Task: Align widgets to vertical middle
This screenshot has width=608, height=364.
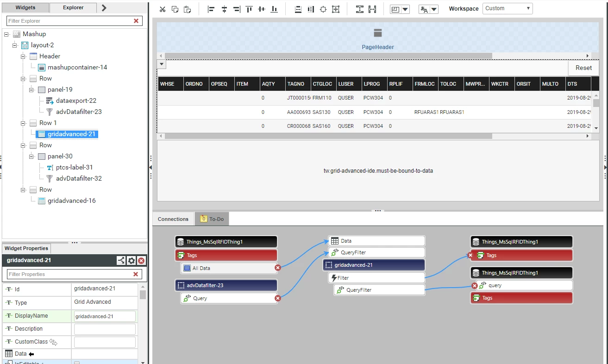Action: click(262, 9)
